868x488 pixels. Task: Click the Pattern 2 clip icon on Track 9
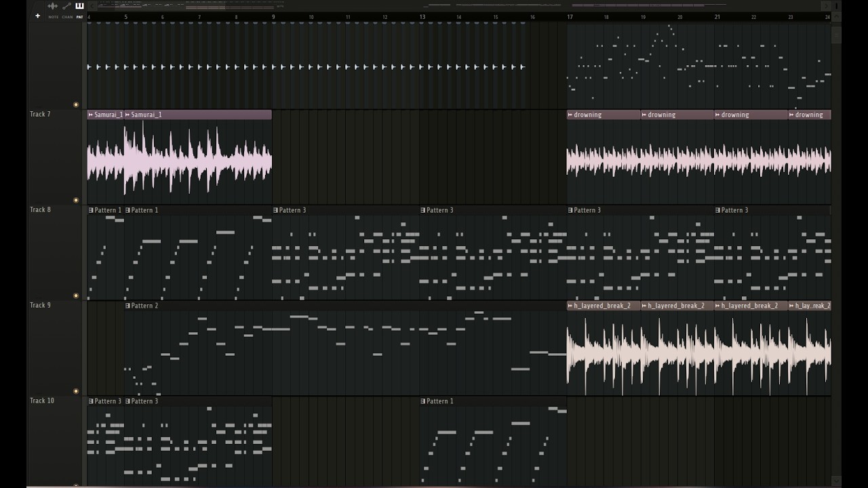[127, 306]
